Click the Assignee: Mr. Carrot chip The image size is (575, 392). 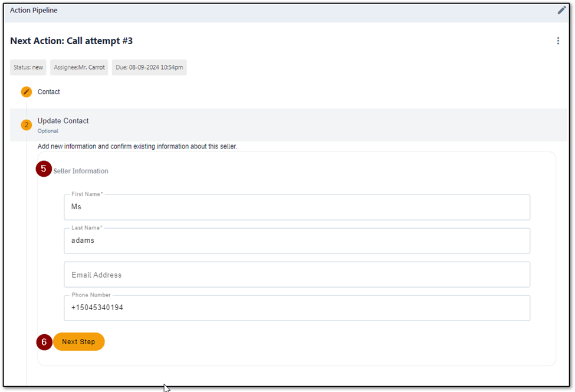[x=79, y=67]
